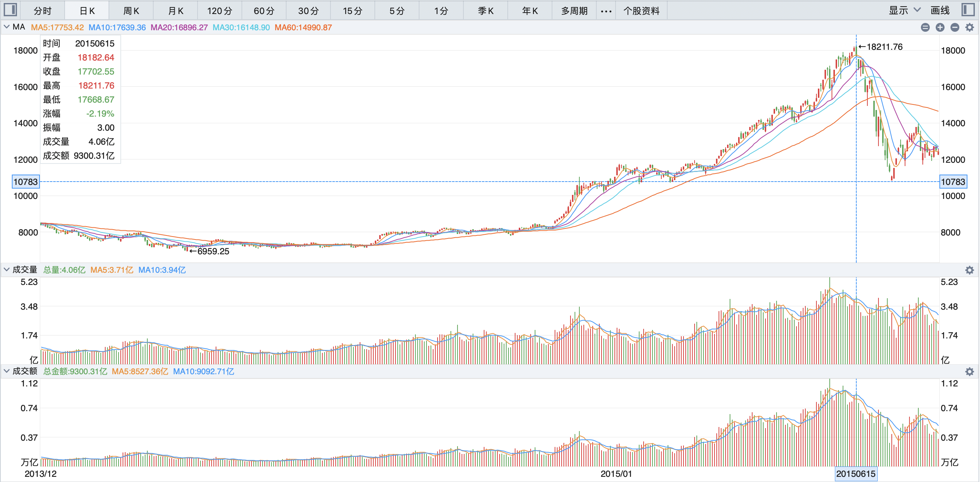Click the 20150615 date marker on timeline
Viewport: 980px width, 482px height.
point(855,474)
